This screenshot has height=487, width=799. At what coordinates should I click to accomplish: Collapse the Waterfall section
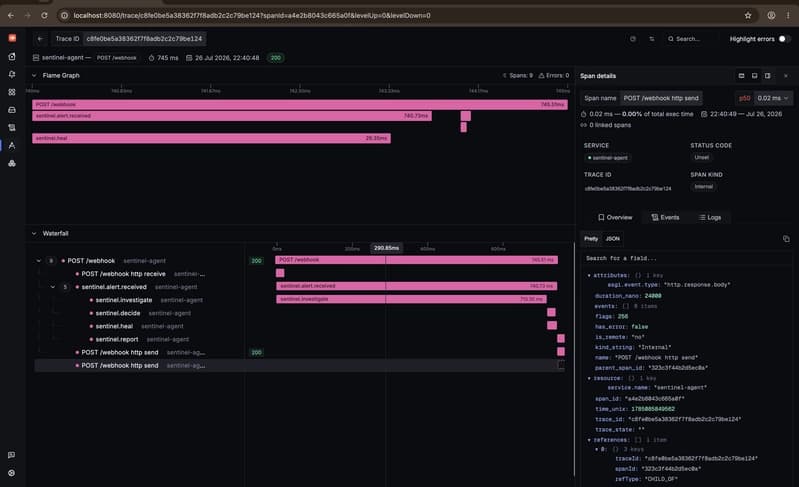pos(34,233)
